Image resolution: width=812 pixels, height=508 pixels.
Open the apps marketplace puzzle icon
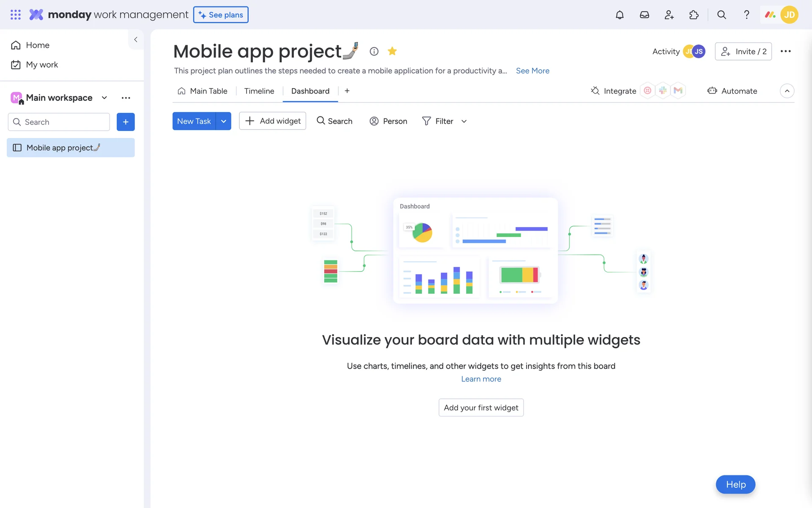[x=694, y=15]
